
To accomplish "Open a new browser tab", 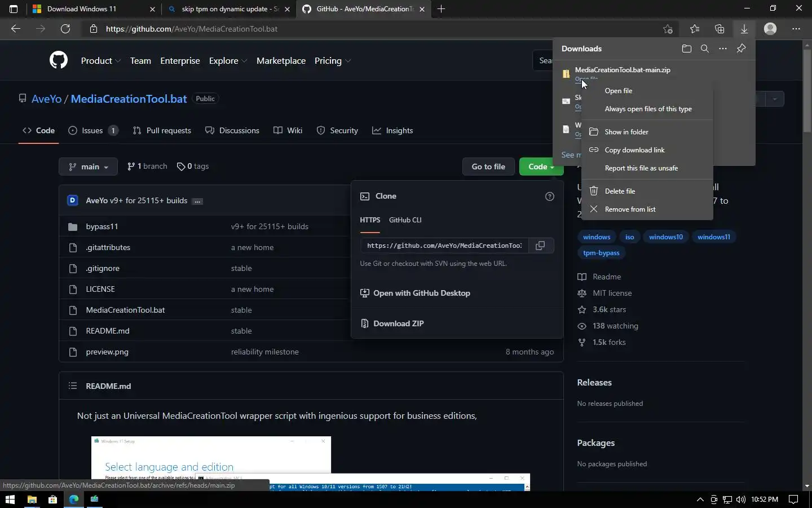I will pyautogui.click(x=441, y=9).
